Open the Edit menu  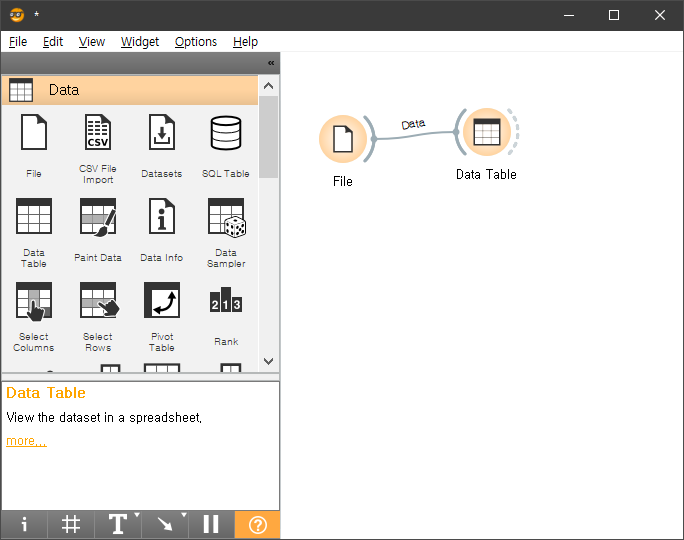tap(53, 42)
